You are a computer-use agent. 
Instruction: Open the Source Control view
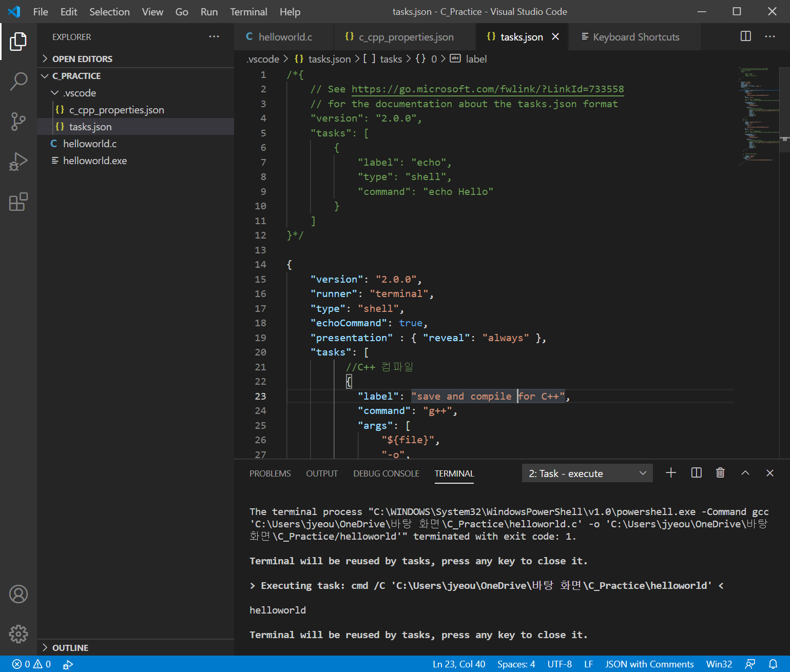[x=18, y=122]
